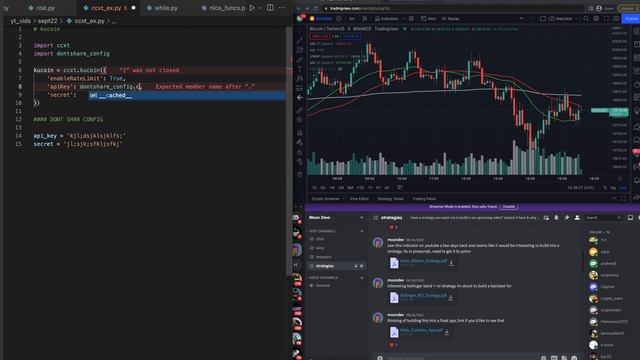
Task: Place cursor on the 'secret' dictionary line
Action: (61, 95)
